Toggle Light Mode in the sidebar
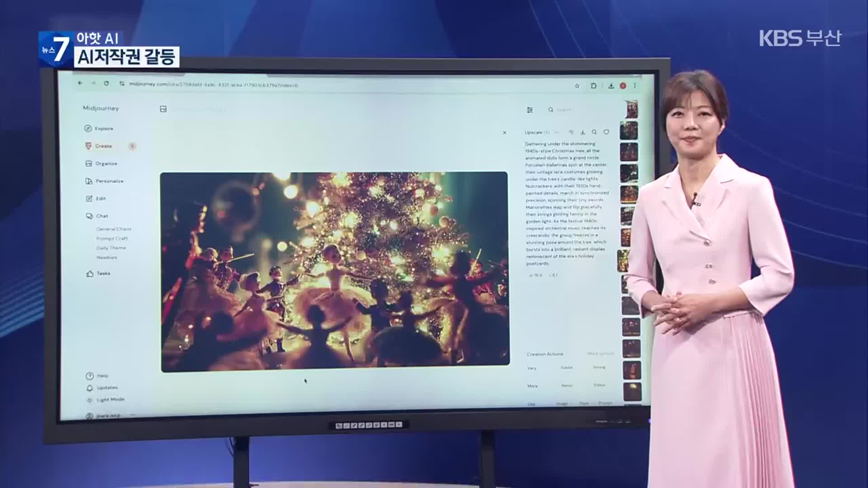868x488 pixels. [x=105, y=399]
